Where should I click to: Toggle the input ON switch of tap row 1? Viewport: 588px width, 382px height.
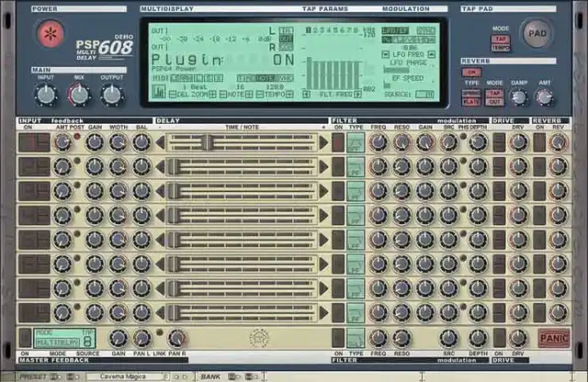tap(34, 142)
